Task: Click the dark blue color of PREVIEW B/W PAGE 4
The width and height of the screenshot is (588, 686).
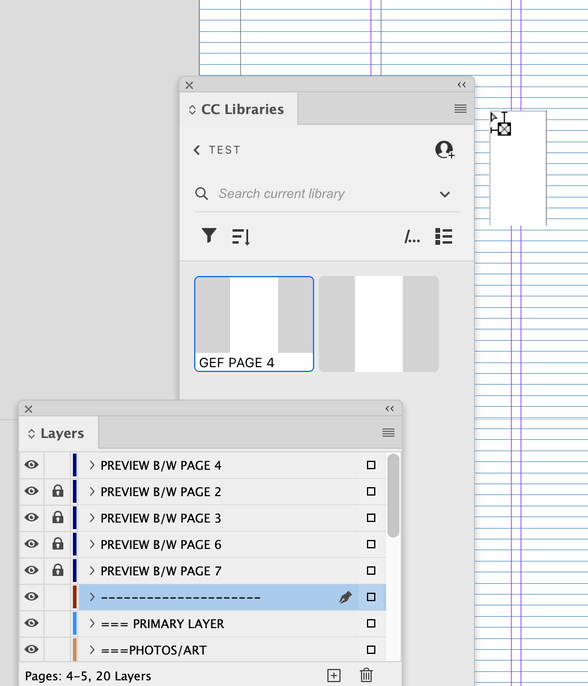Action: coord(74,465)
